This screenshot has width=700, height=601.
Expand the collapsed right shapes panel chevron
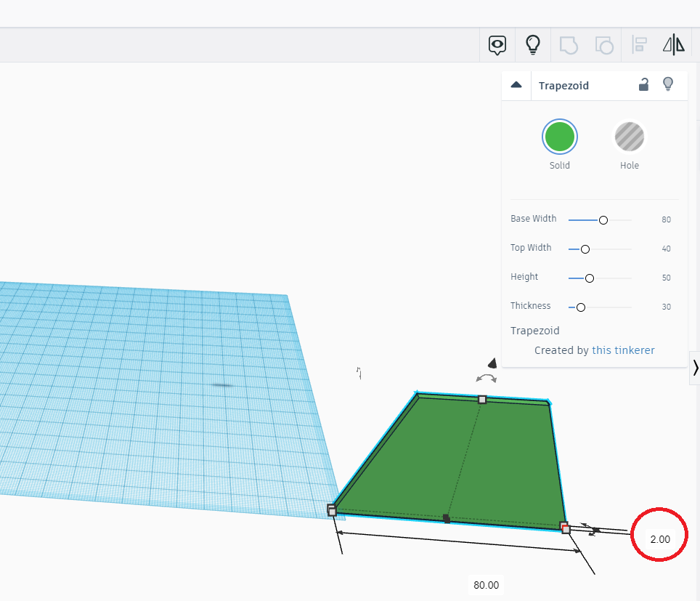[x=695, y=368]
